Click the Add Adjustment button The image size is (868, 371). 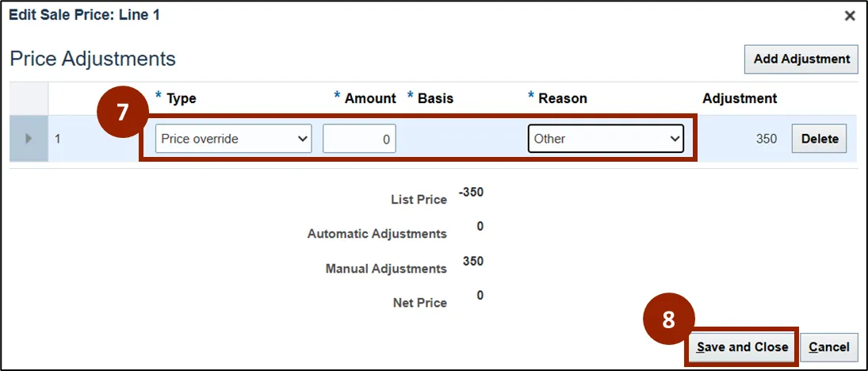click(801, 59)
